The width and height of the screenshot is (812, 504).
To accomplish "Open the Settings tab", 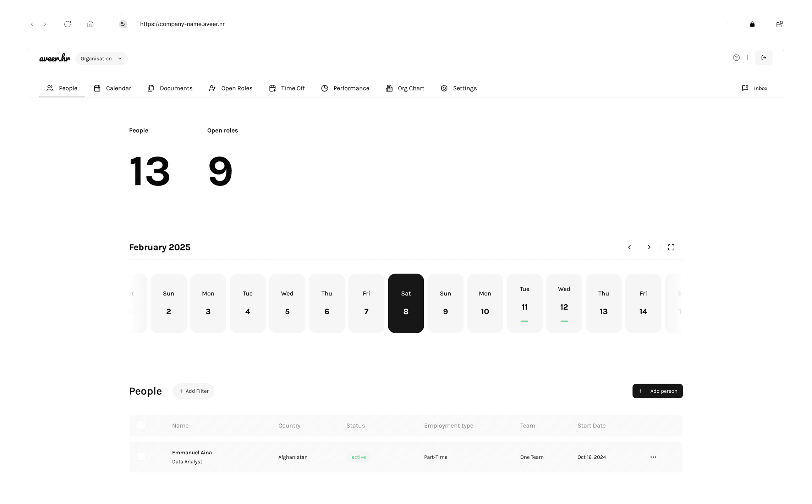I will (x=459, y=88).
